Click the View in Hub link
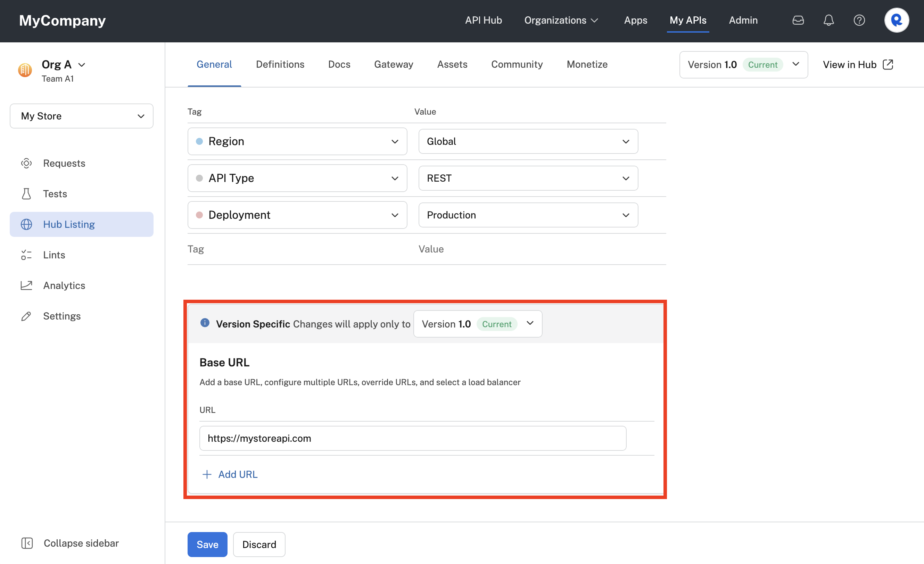This screenshot has height=564, width=924. coord(850,65)
